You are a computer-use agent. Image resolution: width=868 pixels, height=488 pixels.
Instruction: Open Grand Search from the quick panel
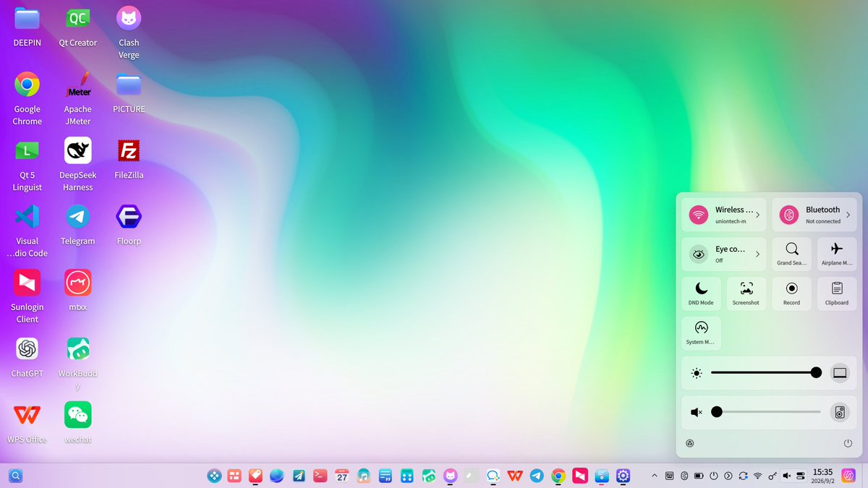[x=792, y=254]
